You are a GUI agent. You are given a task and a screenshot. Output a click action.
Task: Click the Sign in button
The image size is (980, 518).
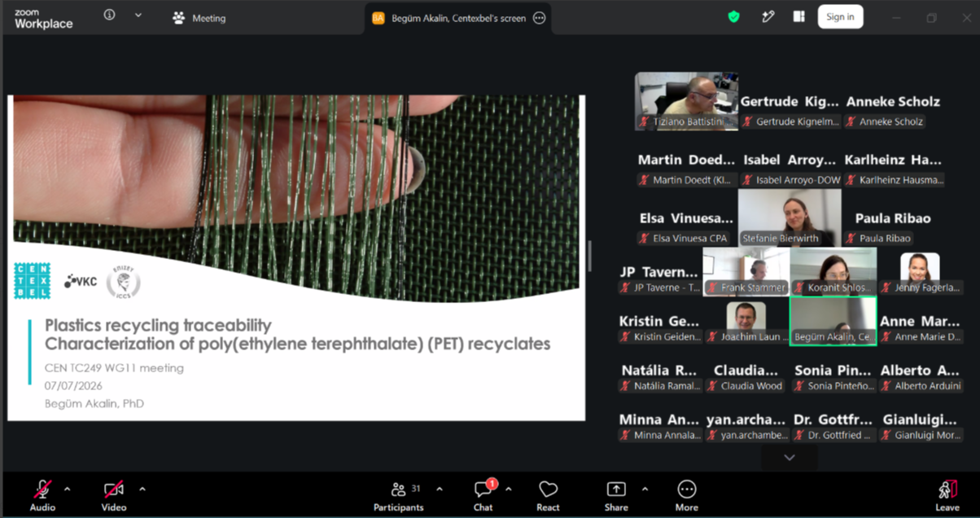(840, 17)
